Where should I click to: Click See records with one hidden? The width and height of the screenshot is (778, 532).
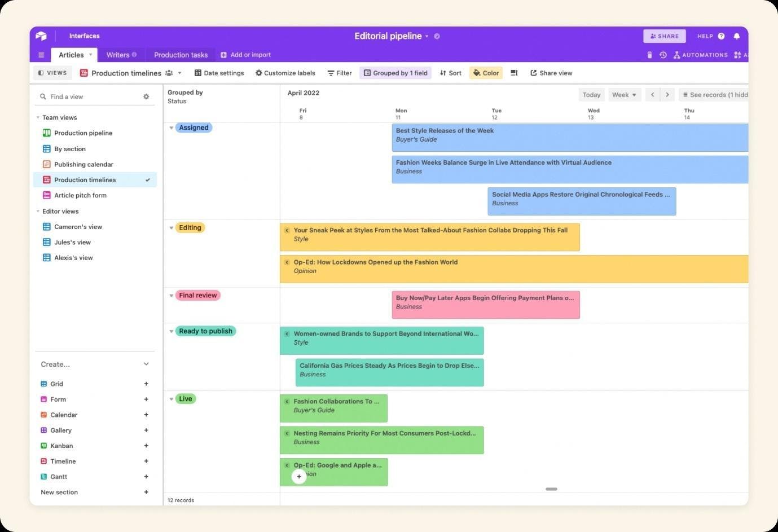coord(717,95)
